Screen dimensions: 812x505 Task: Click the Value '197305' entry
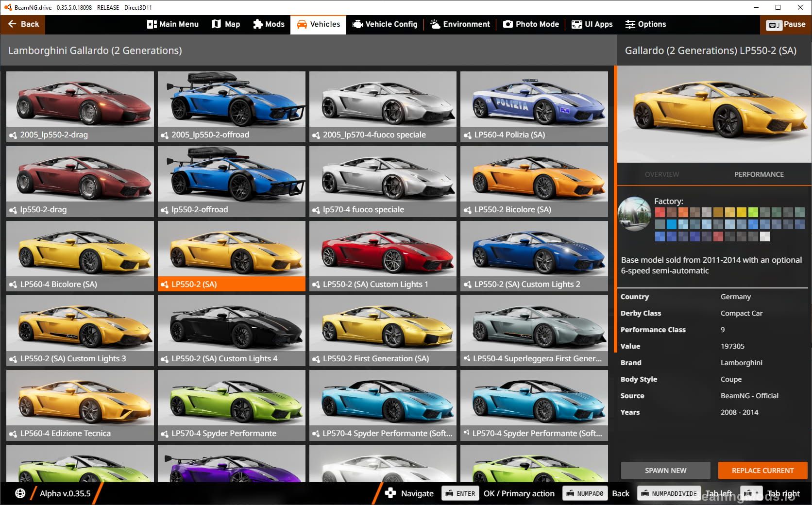[732, 346]
